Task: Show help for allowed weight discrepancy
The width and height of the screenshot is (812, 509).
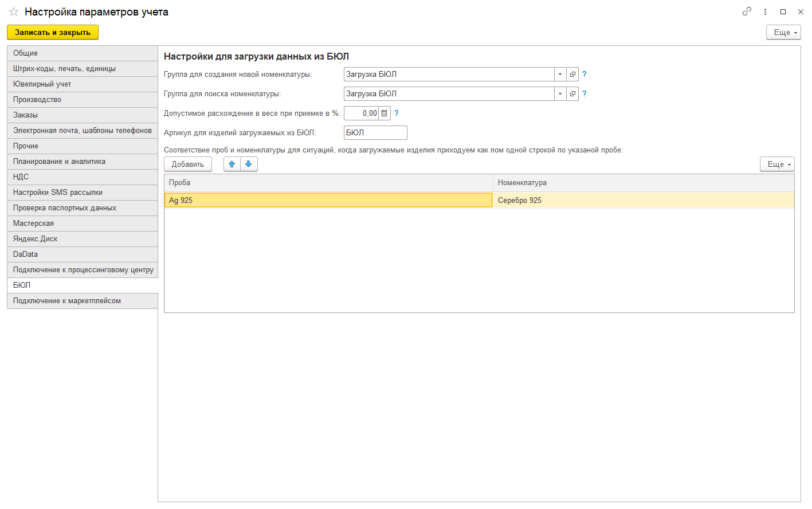Action: coord(397,113)
